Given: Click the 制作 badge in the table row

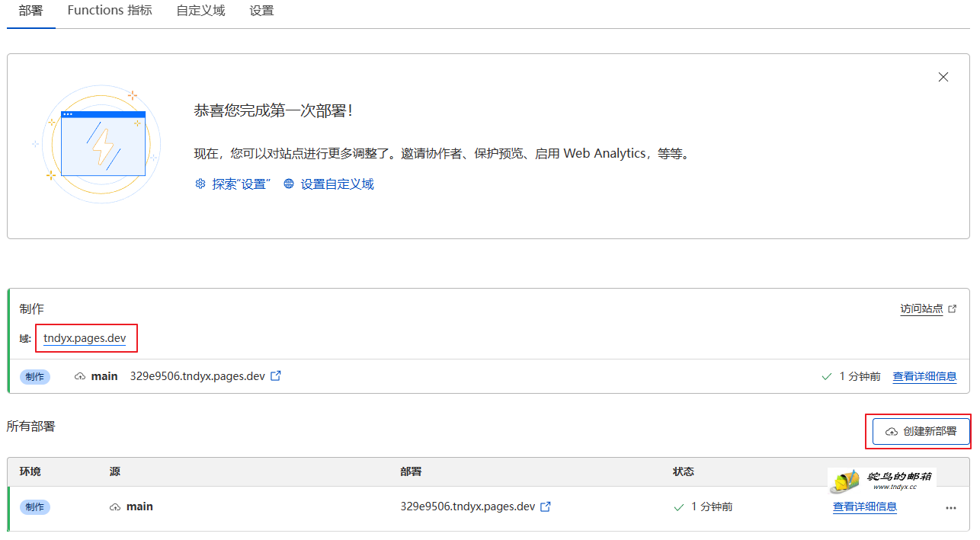Looking at the screenshot, I should click(x=35, y=507).
